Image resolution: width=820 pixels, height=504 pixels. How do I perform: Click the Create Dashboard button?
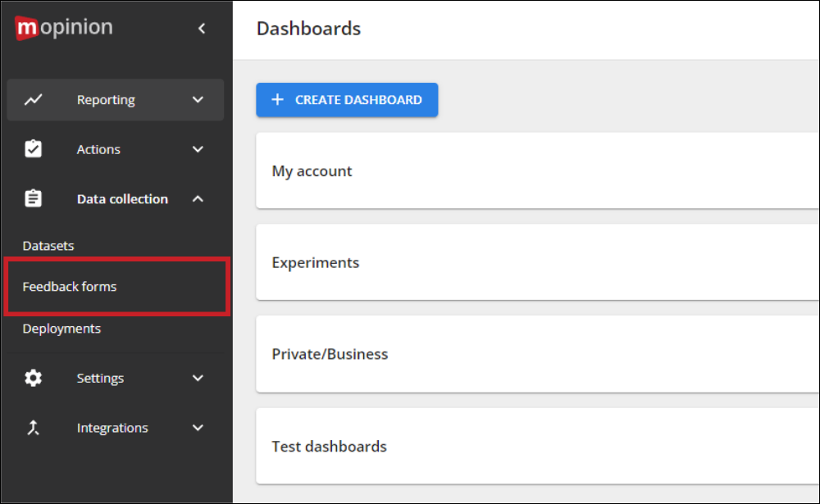[347, 99]
